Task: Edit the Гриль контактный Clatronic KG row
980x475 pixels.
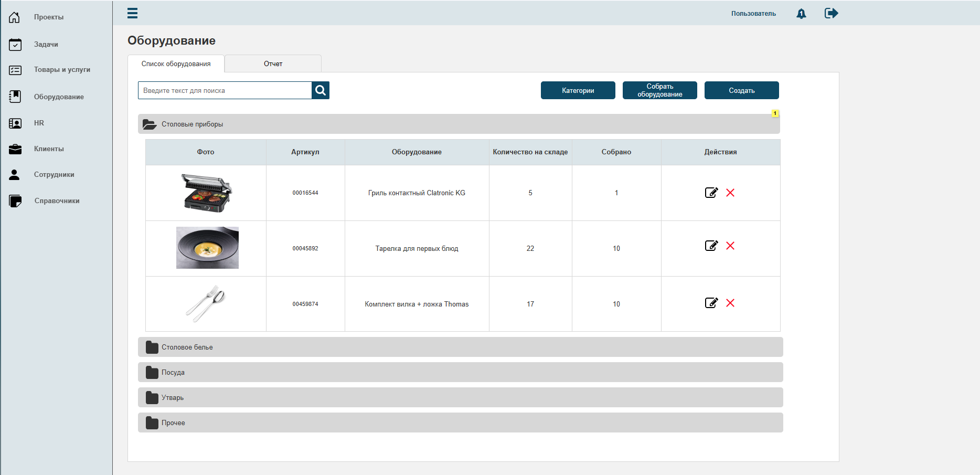Action: 711,193
